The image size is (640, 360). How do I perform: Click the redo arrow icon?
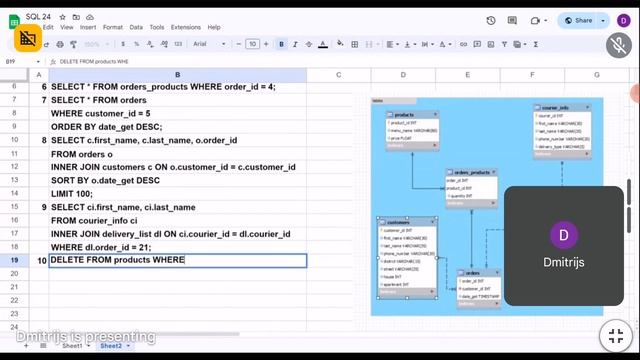[x=46, y=44]
